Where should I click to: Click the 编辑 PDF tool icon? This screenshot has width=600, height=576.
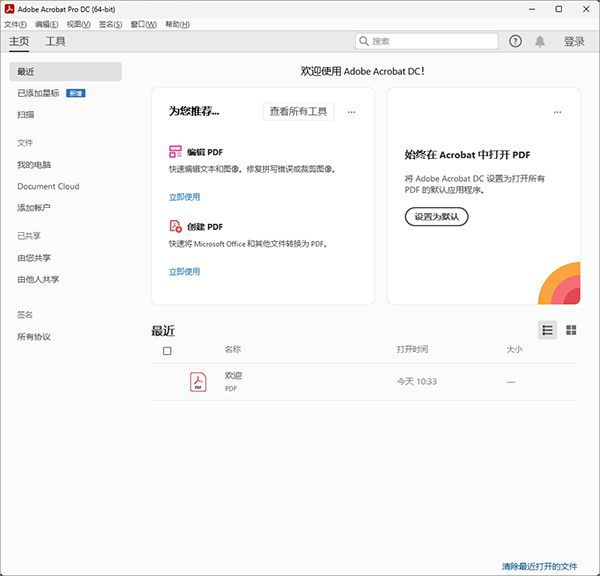175,152
